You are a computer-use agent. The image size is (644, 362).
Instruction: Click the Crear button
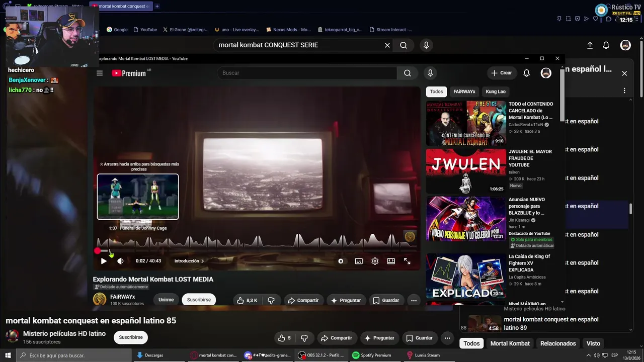coord(502,73)
